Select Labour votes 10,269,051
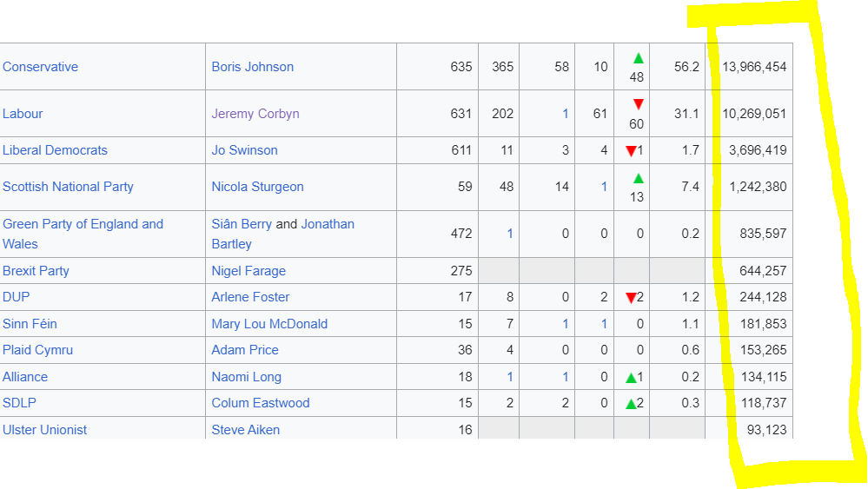The width and height of the screenshot is (868, 489). pyautogui.click(x=754, y=114)
